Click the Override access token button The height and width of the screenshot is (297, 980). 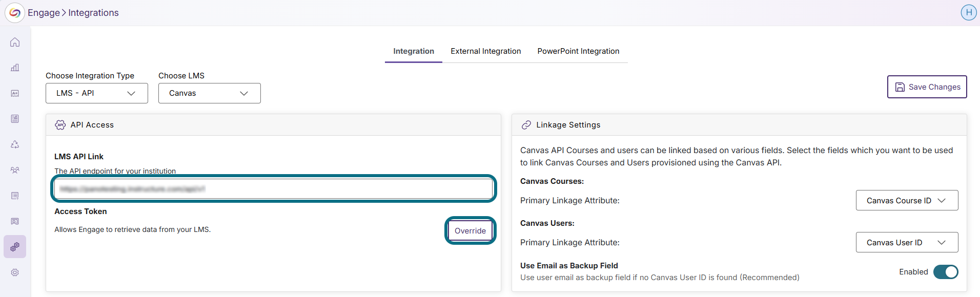pyautogui.click(x=471, y=230)
